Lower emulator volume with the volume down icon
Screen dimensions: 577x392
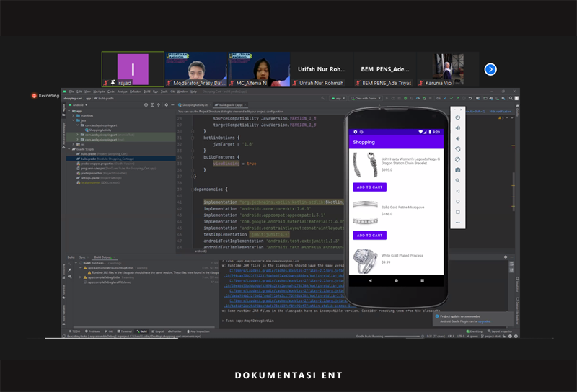pos(458,138)
